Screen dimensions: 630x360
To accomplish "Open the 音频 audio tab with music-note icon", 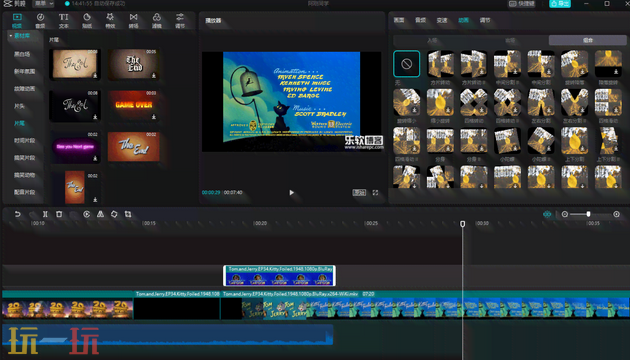I will pyautogui.click(x=40, y=20).
